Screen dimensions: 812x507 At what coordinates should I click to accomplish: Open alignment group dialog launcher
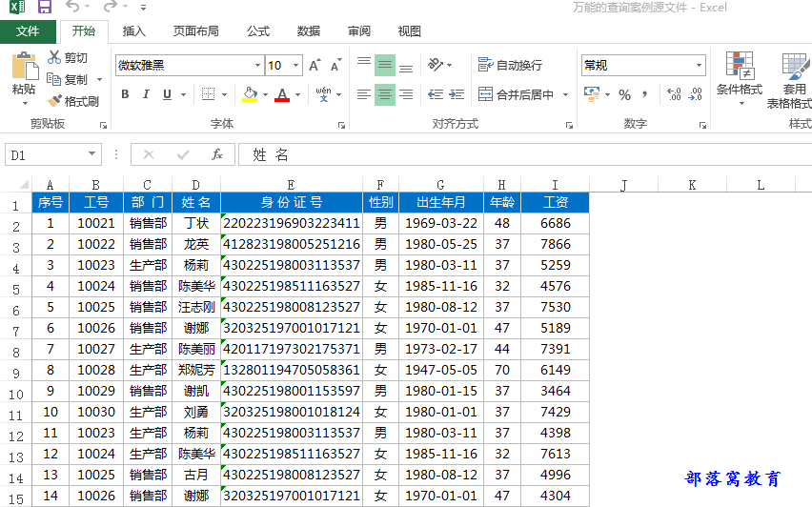coord(569,125)
